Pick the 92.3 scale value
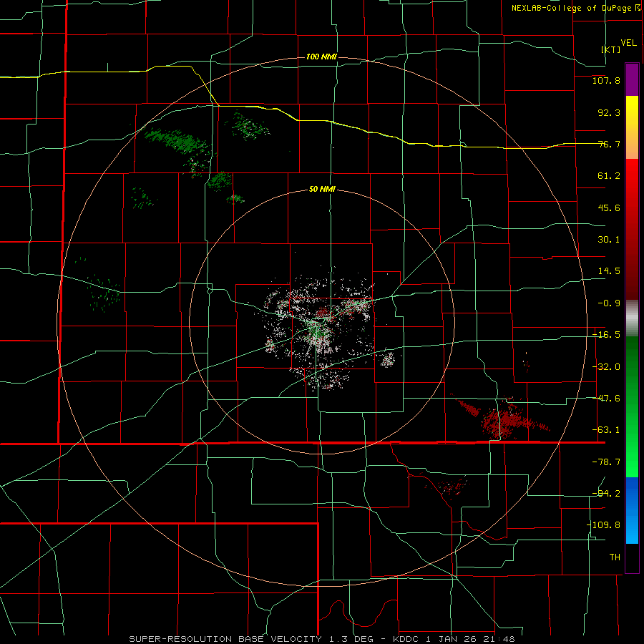Image resolution: width=644 pixels, height=644 pixels. 609,112
